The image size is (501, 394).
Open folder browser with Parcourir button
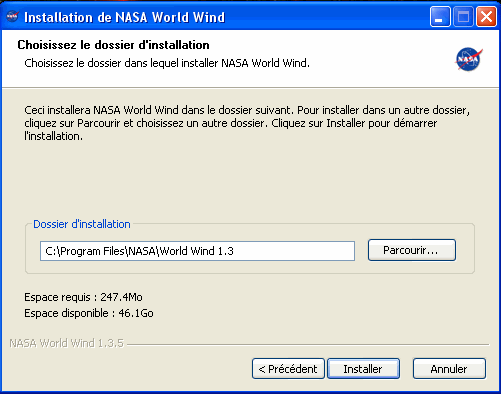click(x=412, y=250)
